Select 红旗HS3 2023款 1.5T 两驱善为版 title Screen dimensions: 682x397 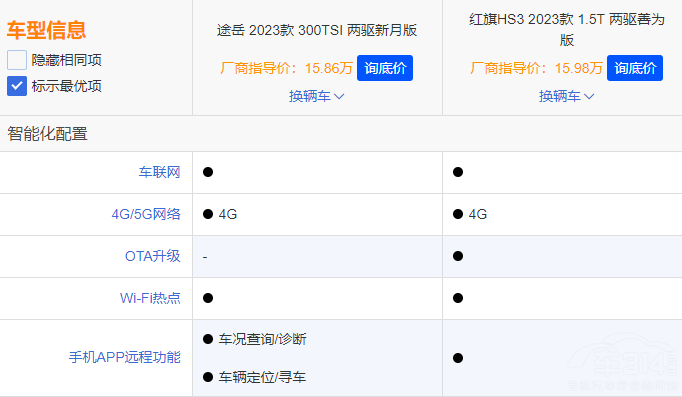click(566, 30)
